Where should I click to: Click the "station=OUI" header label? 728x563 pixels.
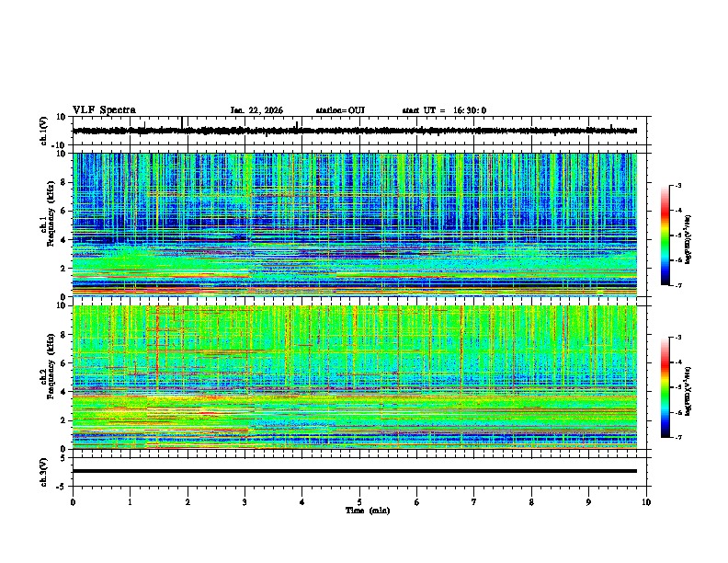340,110
